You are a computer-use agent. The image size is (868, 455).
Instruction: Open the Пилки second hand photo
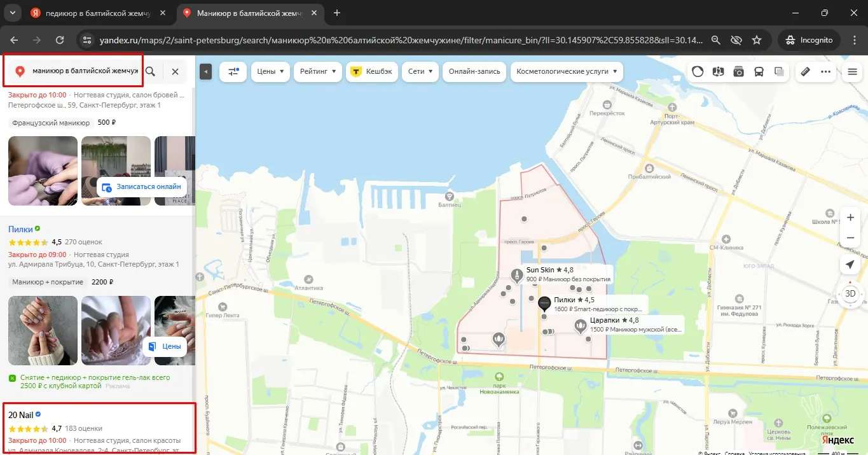point(116,330)
